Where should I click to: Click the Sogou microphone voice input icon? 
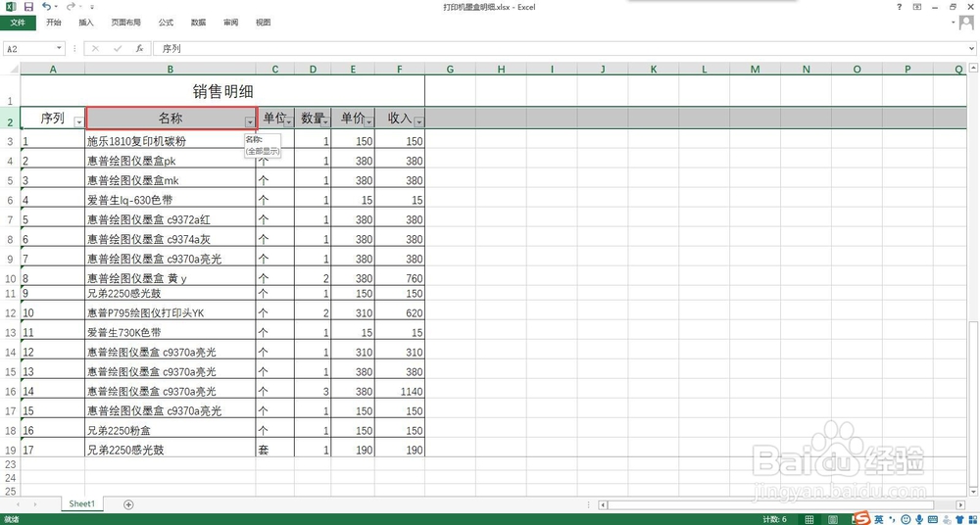[x=919, y=519]
